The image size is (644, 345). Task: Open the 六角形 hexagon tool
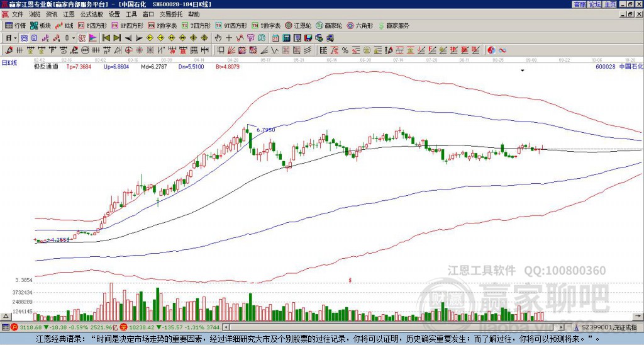pos(360,25)
